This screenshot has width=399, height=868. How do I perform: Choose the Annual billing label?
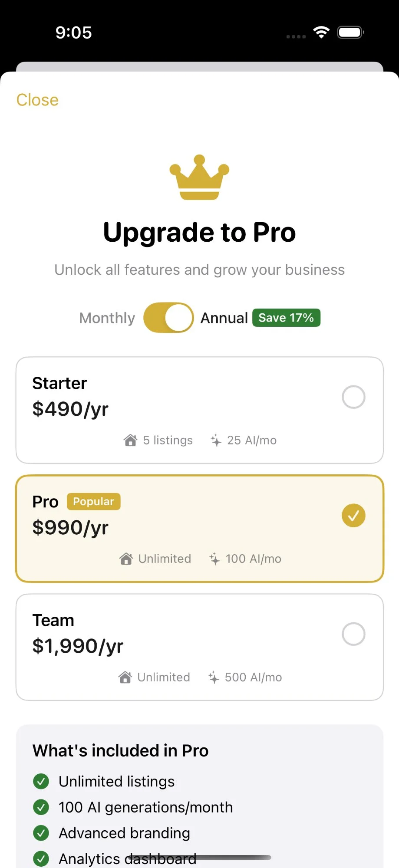224,318
